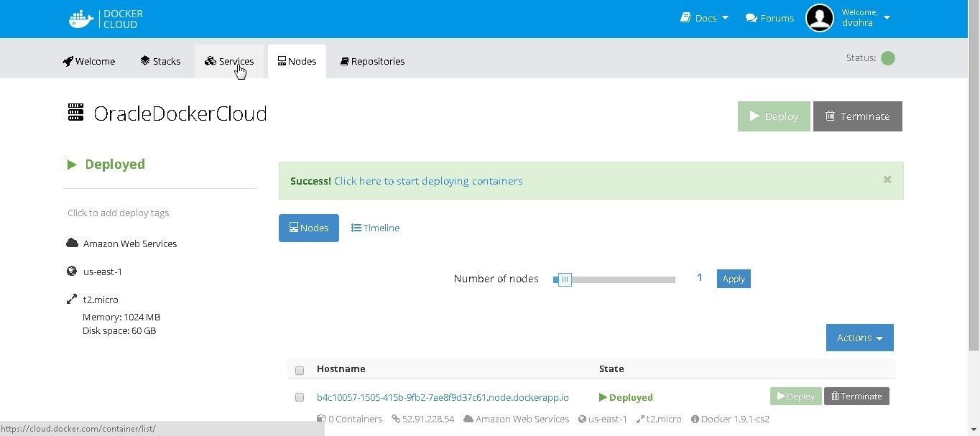This screenshot has width=980, height=436.
Task: Click the resize icon beside t2.micro
Action: click(x=72, y=300)
